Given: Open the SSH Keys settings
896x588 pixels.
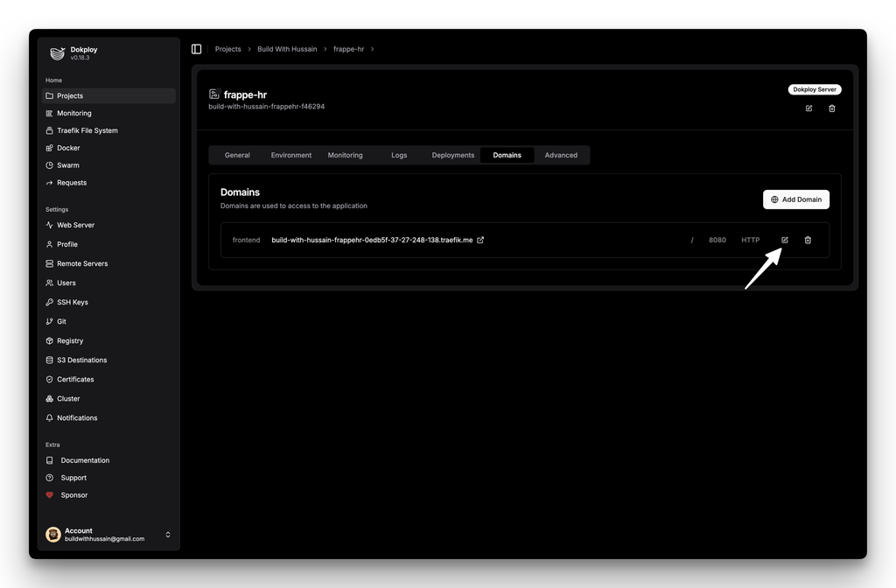Looking at the screenshot, I should (72, 302).
